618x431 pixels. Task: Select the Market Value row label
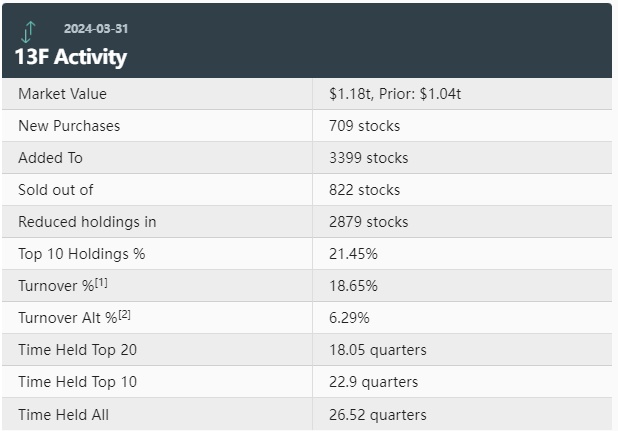(62, 94)
